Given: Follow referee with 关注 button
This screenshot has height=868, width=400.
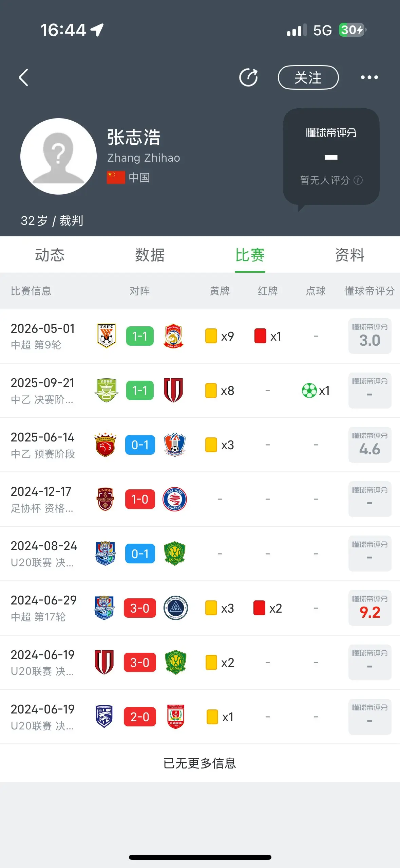Looking at the screenshot, I should point(308,77).
